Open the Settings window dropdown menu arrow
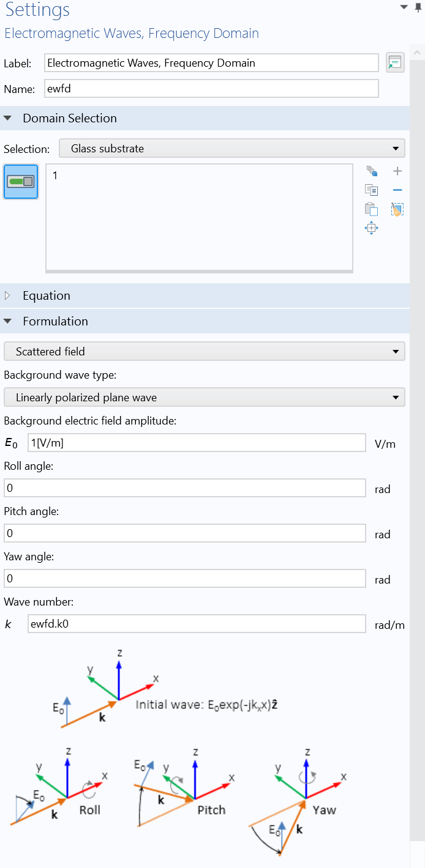Screen dimensions: 425x868 (404, 7)
